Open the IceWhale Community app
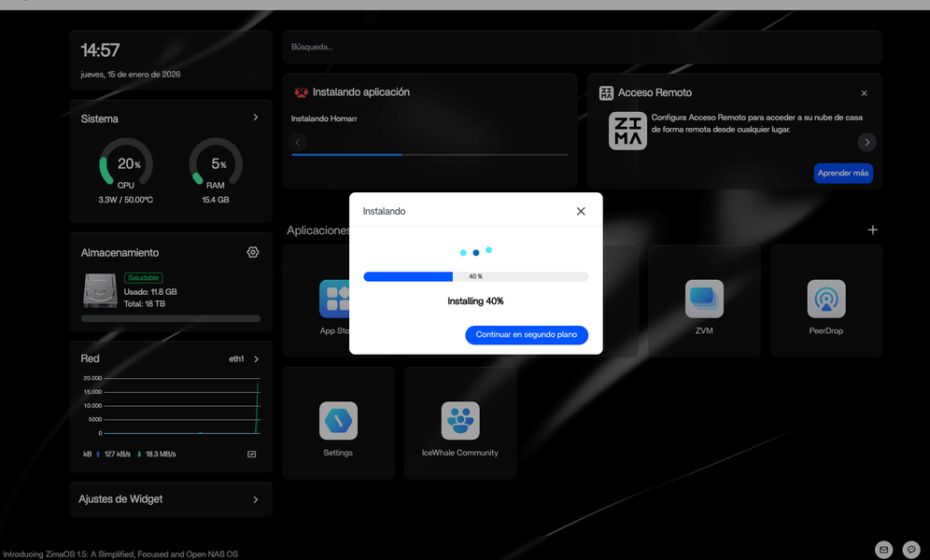Viewport: 930px width, 560px height. click(459, 423)
